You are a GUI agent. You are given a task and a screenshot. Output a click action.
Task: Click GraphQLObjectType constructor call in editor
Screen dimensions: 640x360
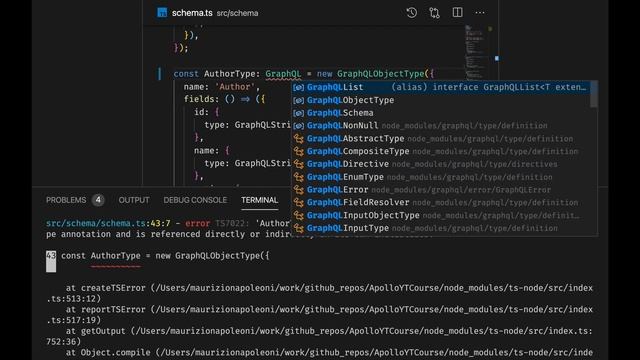click(381, 74)
